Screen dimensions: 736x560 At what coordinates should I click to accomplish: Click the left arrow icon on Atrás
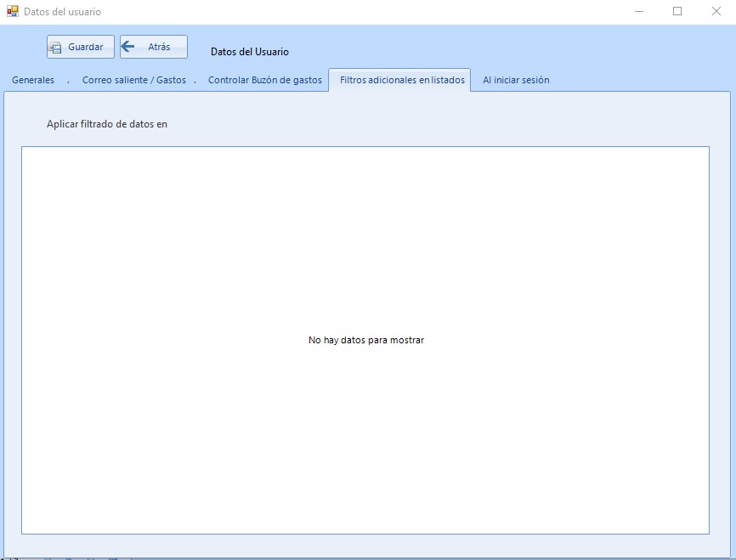coord(127,47)
